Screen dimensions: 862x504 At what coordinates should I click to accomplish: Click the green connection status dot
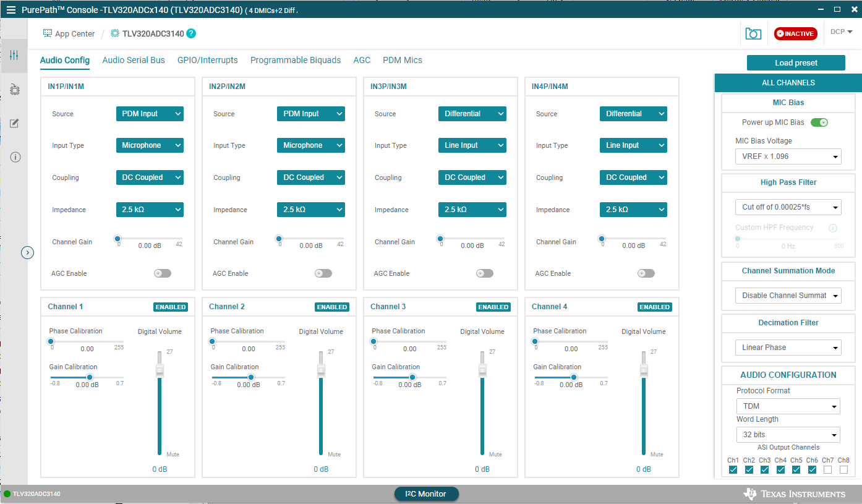(x=7, y=494)
